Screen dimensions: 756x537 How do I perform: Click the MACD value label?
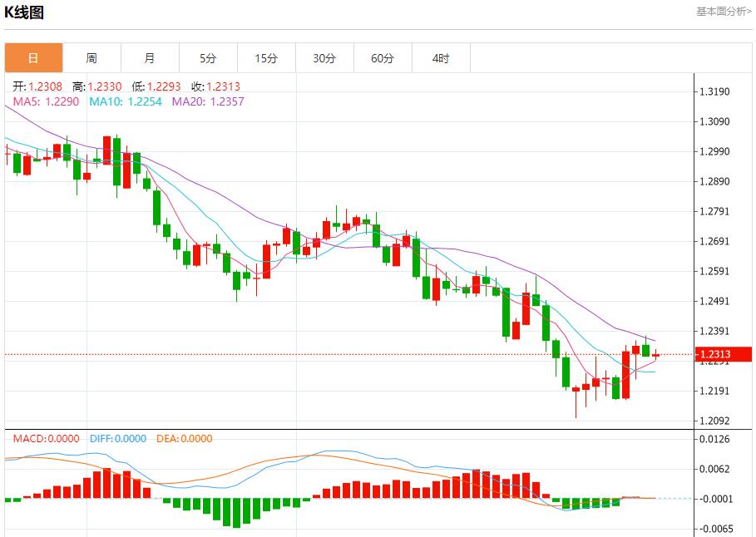(x=46, y=439)
